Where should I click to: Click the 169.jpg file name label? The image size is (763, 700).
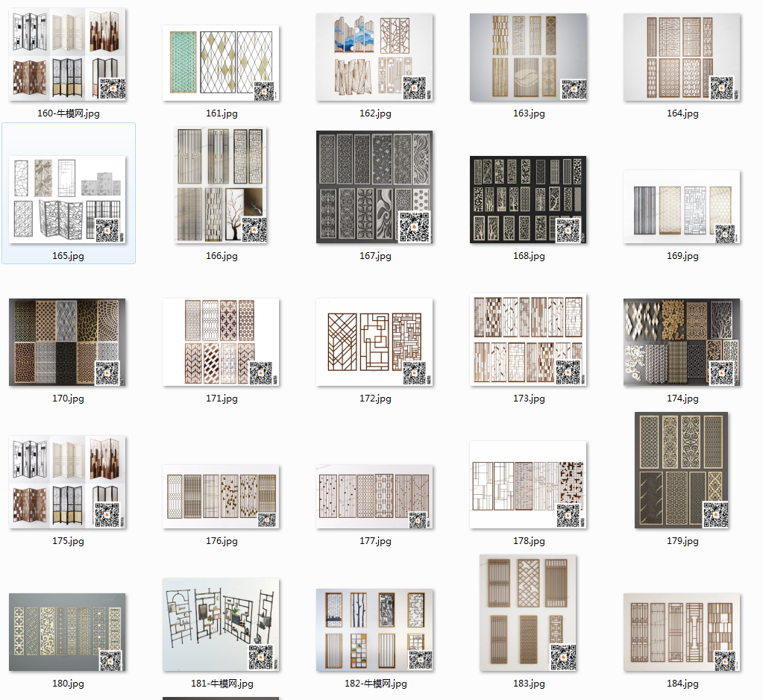682,256
